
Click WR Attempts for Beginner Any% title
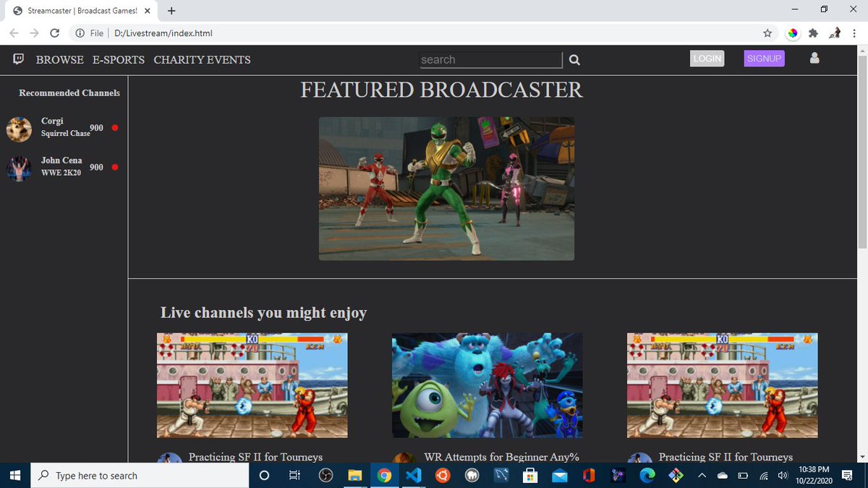click(x=501, y=457)
